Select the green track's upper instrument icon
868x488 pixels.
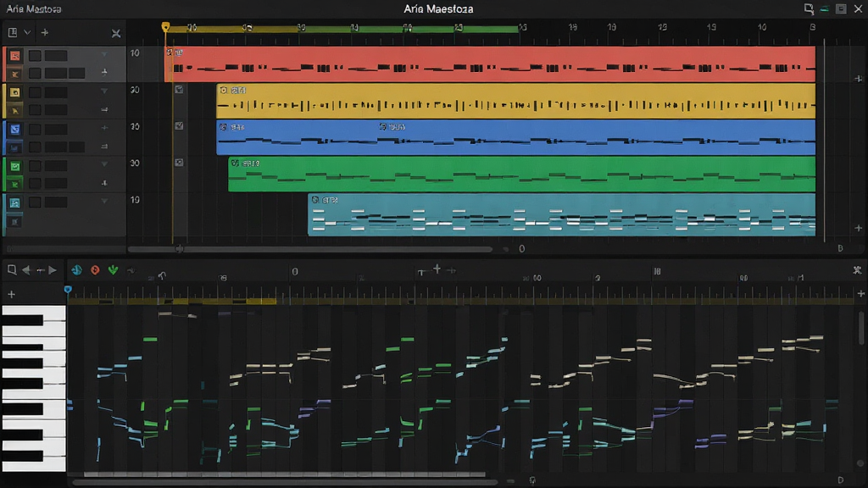tap(15, 165)
